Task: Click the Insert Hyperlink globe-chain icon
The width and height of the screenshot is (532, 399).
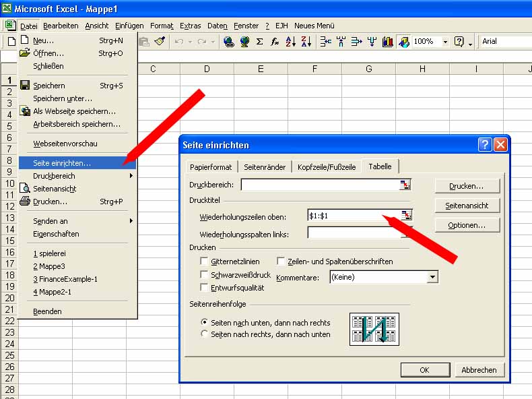Action: coord(229,42)
